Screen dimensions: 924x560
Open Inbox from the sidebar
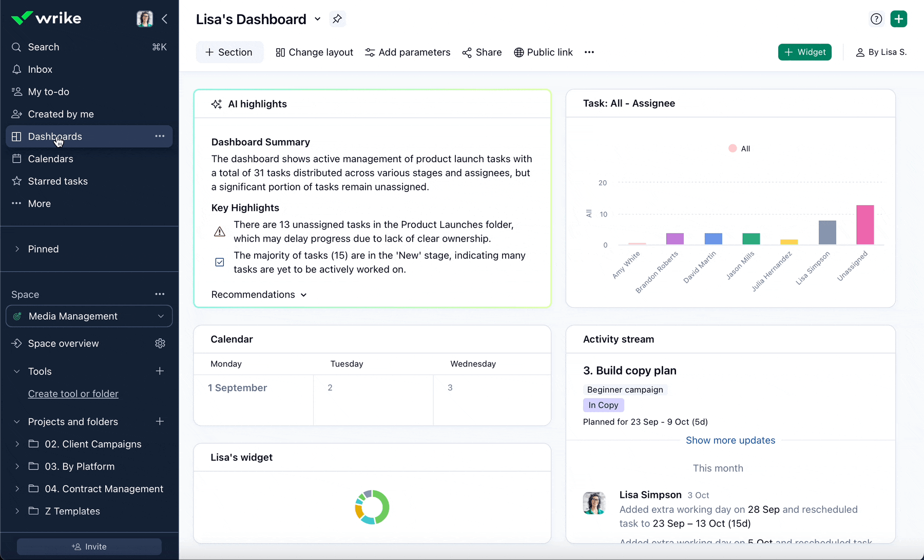[x=40, y=69]
